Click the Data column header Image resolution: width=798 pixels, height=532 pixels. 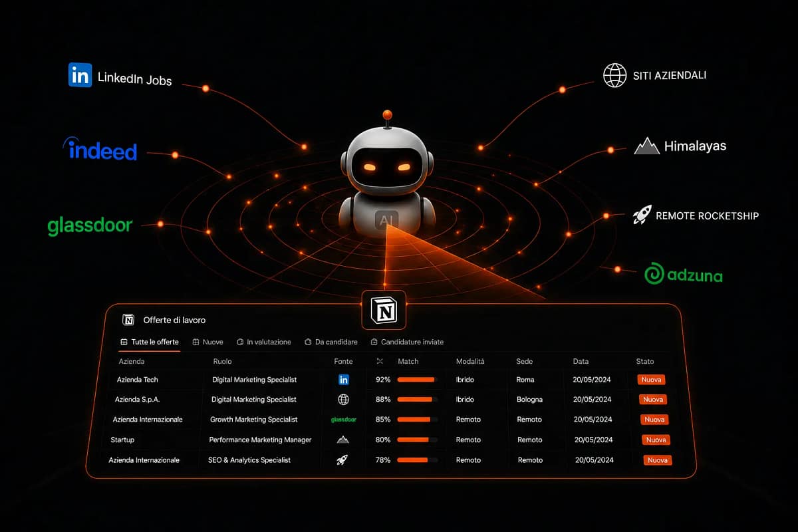click(581, 361)
